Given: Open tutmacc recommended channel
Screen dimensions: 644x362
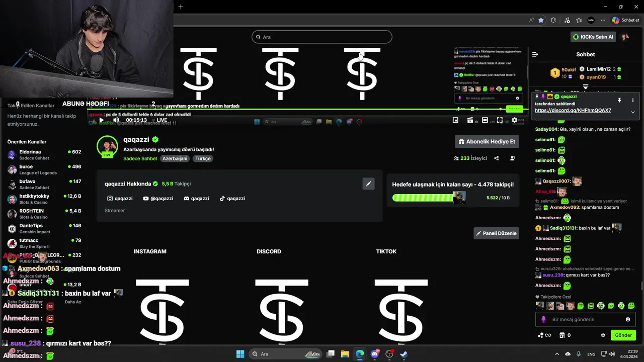Looking at the screenshot, I should 44,243.
